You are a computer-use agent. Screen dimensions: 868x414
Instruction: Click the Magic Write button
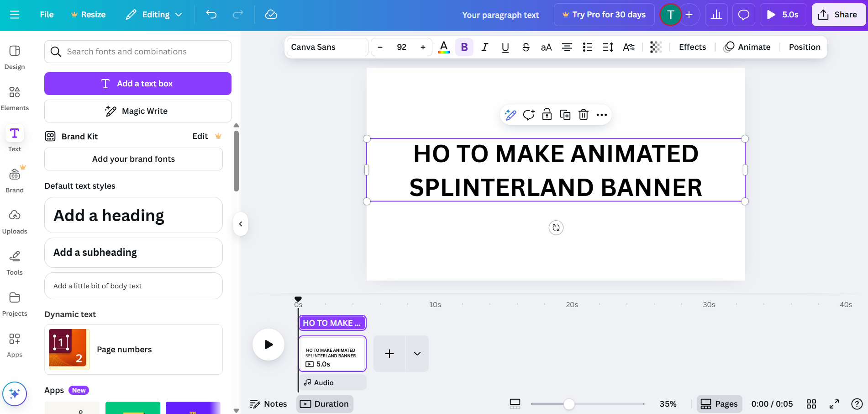coord(138,111)
